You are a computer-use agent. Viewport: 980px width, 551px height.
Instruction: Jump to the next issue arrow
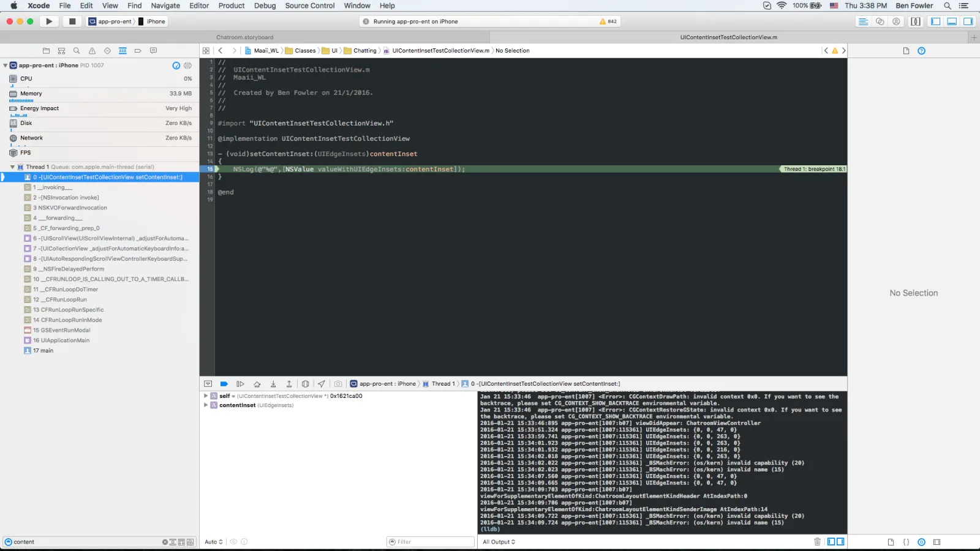(x=843, y=51)
